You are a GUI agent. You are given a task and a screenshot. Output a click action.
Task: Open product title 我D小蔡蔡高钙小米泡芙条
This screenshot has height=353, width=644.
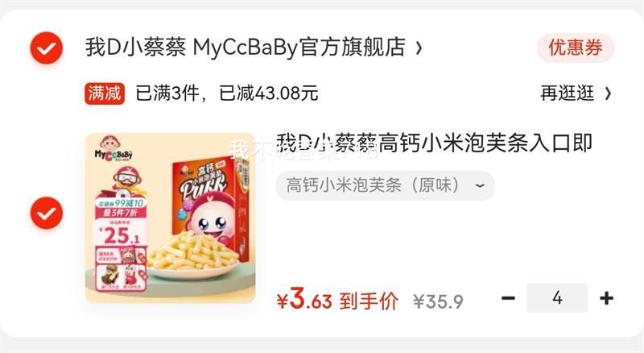434,143
